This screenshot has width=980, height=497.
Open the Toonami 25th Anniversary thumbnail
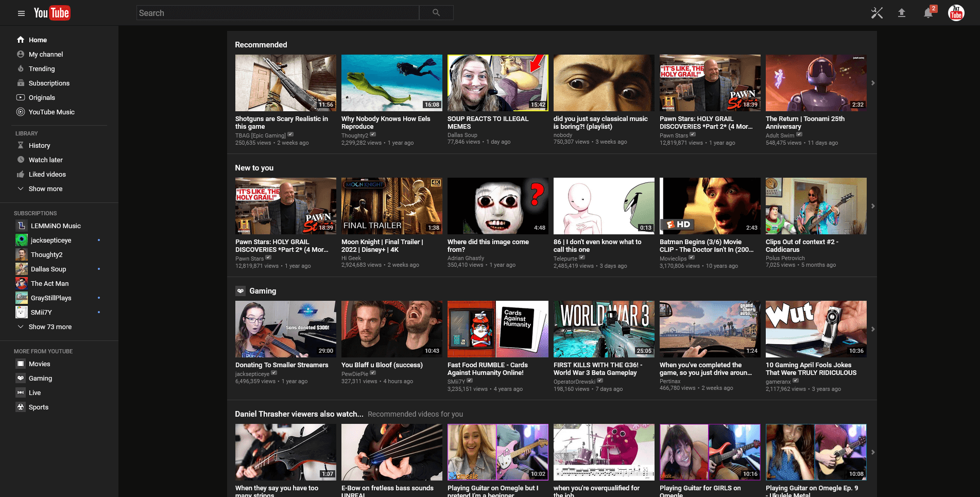pyautogui.click(x=816, y=83)
